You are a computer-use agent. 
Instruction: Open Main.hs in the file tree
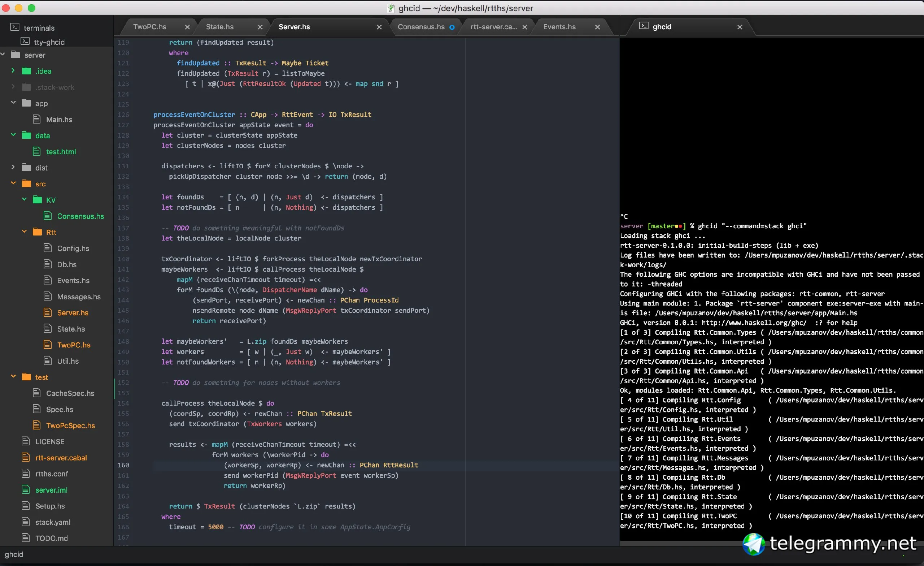coord(59,119)
